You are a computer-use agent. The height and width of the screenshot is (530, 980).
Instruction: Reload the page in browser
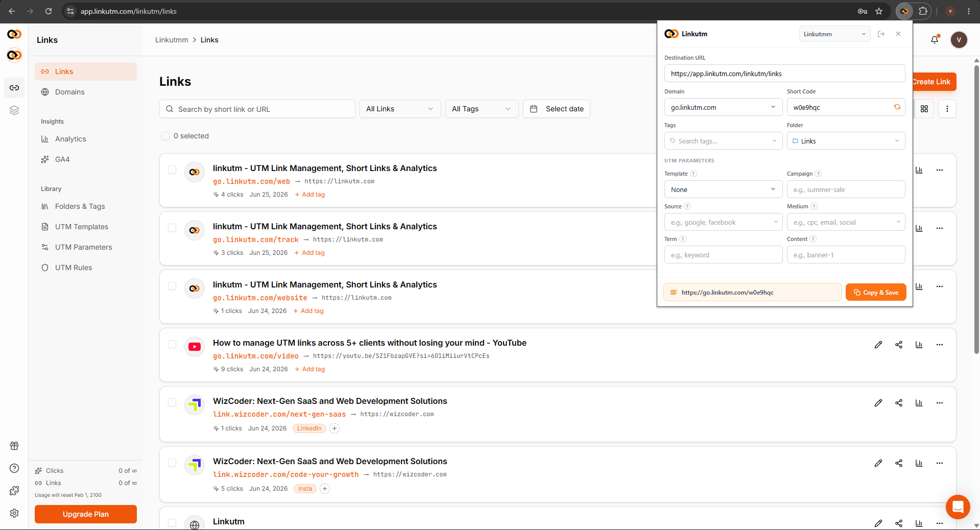pos(49,11)
